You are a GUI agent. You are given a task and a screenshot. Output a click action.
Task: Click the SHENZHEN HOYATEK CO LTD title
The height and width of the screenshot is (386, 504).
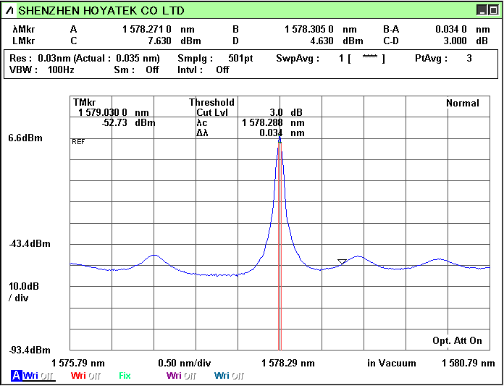coord(101,11)
